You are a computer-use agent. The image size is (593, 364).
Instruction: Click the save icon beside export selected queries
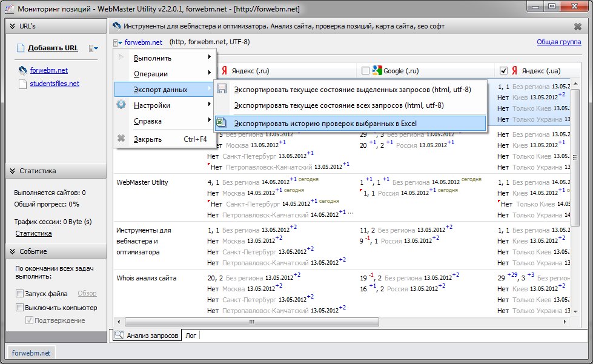pos(222,90)
